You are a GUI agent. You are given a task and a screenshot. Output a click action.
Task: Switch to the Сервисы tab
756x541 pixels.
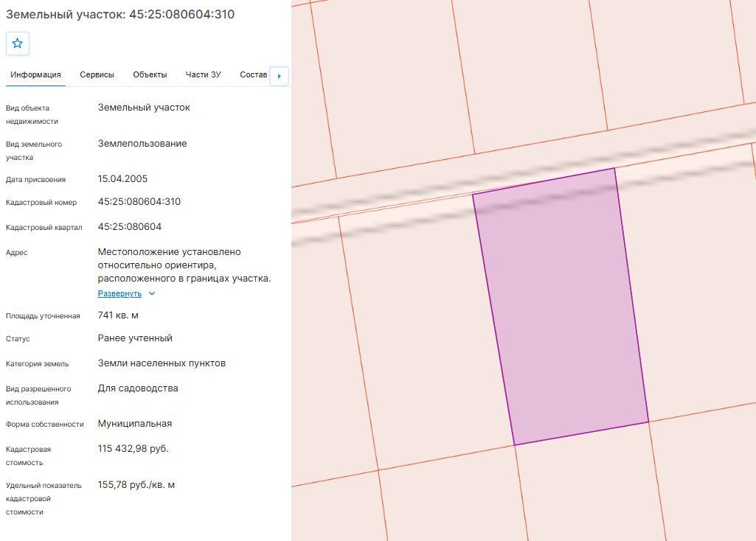[97, 74]
